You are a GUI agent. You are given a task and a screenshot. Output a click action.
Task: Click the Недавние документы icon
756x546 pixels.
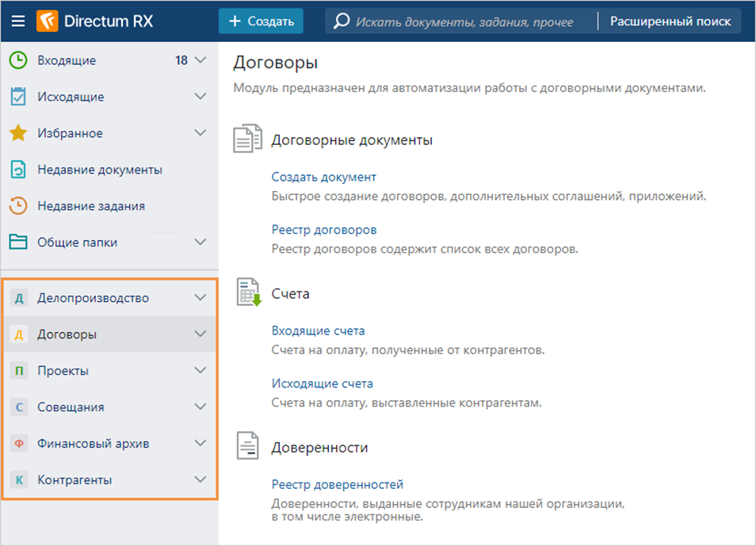18,170
